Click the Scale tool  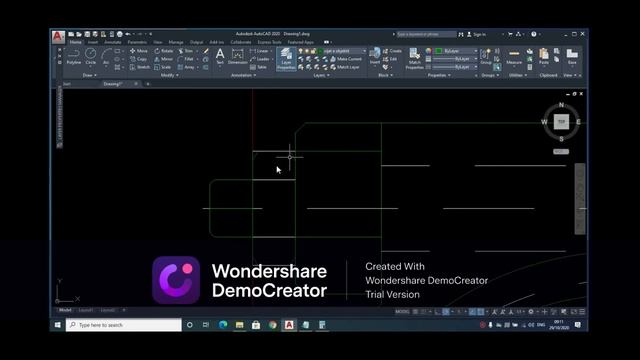163,67
